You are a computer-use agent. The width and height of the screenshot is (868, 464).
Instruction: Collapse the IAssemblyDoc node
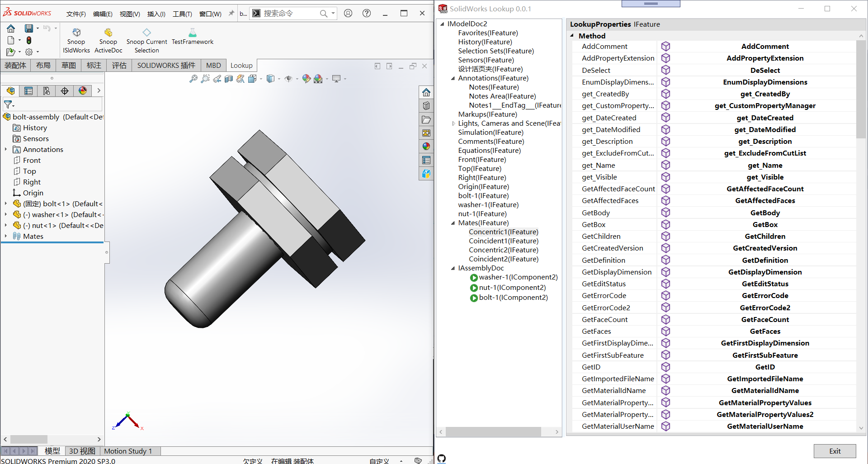[x=453, y=268]
